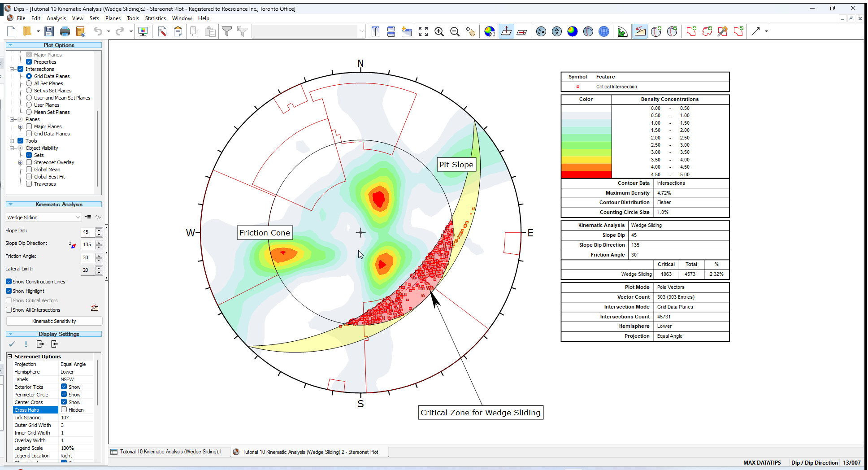Collapse the Plot Options panel

10,45
